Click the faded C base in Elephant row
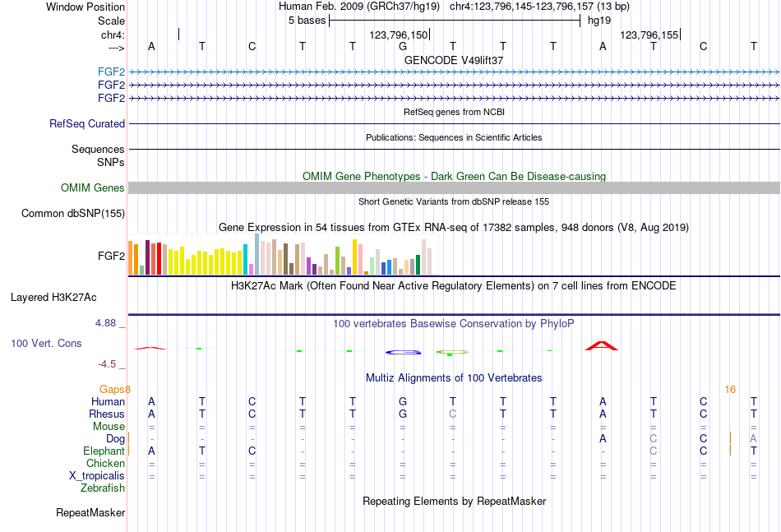 coord(653,451)
